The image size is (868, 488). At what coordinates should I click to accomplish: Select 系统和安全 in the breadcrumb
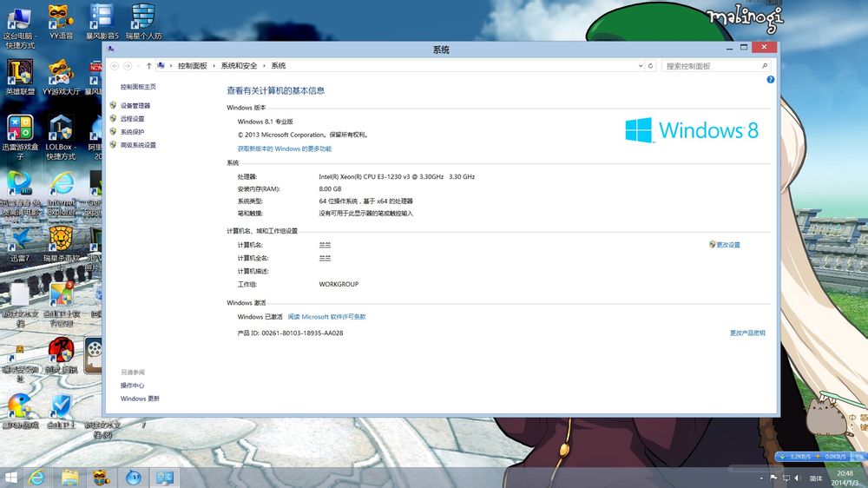(x=240, y=66)
